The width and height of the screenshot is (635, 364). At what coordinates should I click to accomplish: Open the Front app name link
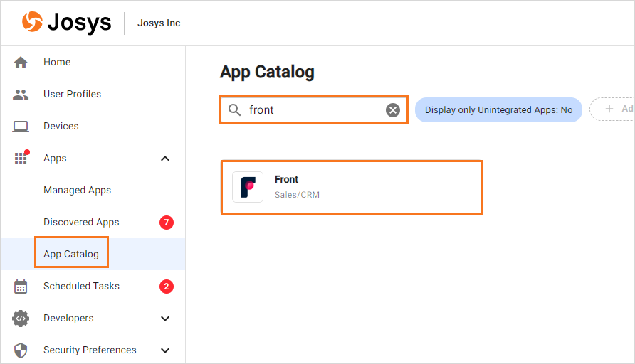tap(286, 179)
